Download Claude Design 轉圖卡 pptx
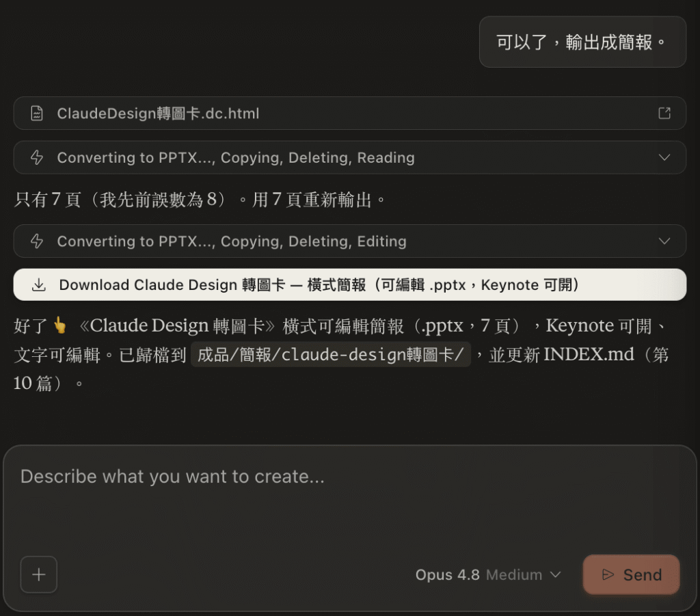Screen dimensions: 700x616 [x=349, y=285]
